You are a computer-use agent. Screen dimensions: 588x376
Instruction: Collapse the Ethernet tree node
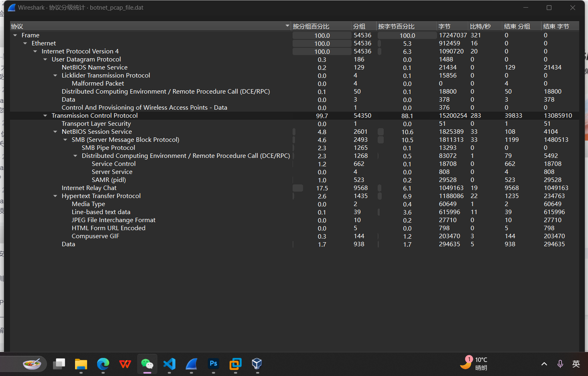[25, 43]
